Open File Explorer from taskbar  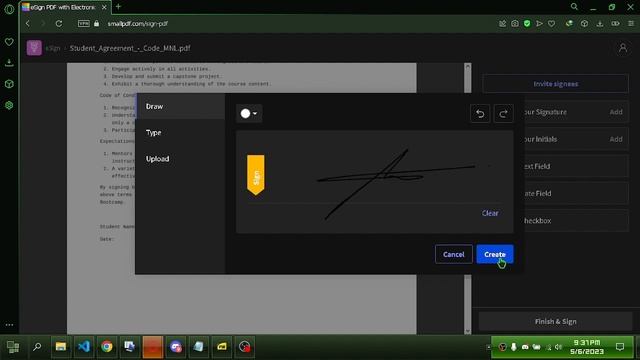pos(61,347)
